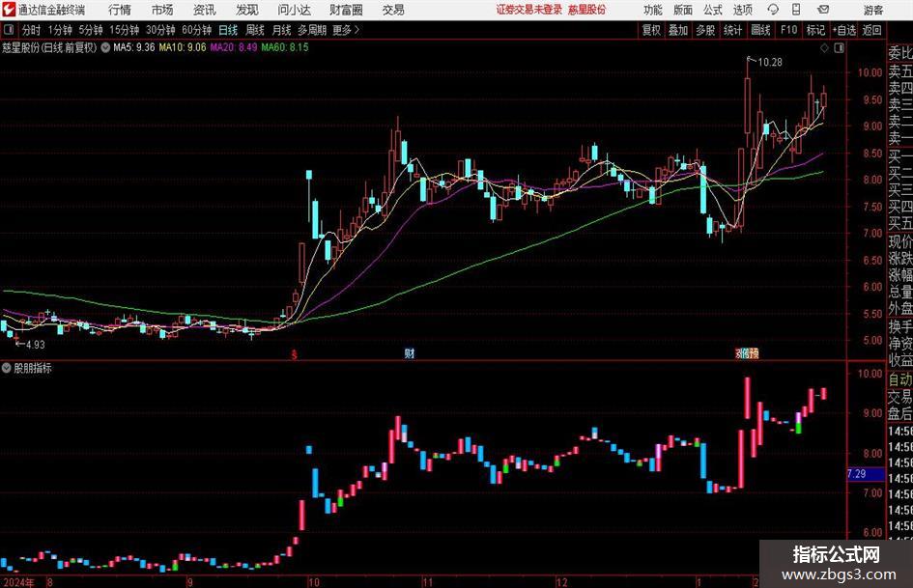Image resolution: width=913 pixels, height=588 pixels.
Task: Click the 通达信 red logo icon
Action: coord(9,10)
